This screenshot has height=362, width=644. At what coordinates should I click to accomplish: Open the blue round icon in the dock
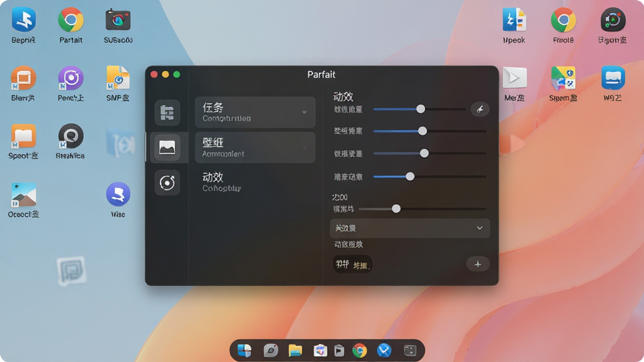click(384, 351)
